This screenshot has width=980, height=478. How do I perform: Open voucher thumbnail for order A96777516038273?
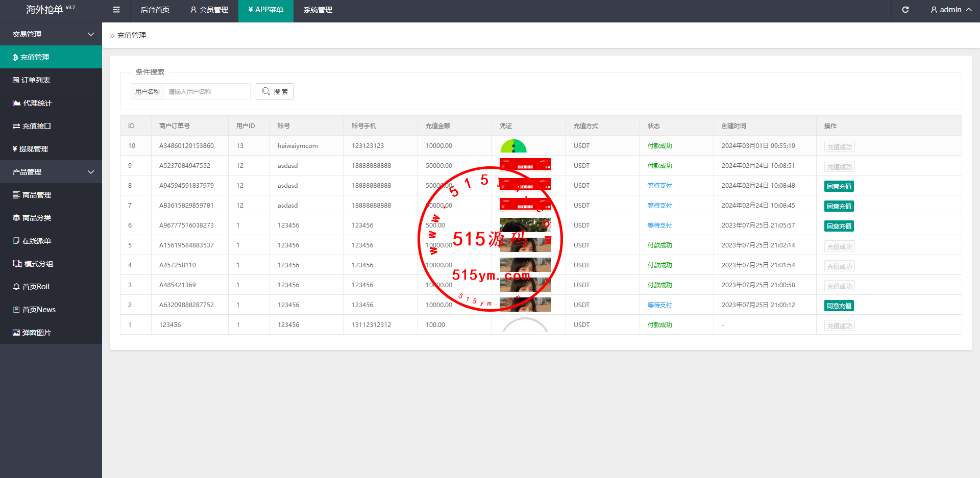tap(525, 225)
